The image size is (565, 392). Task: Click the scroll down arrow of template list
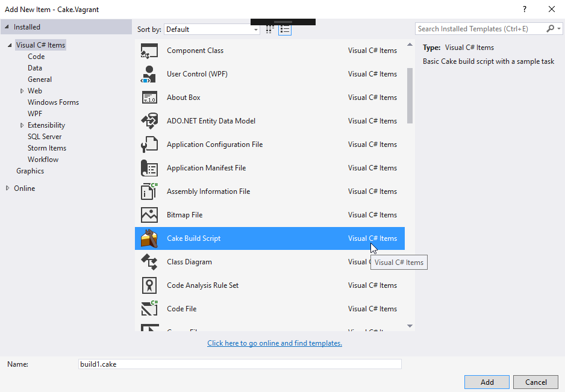[x=410, y=326]
